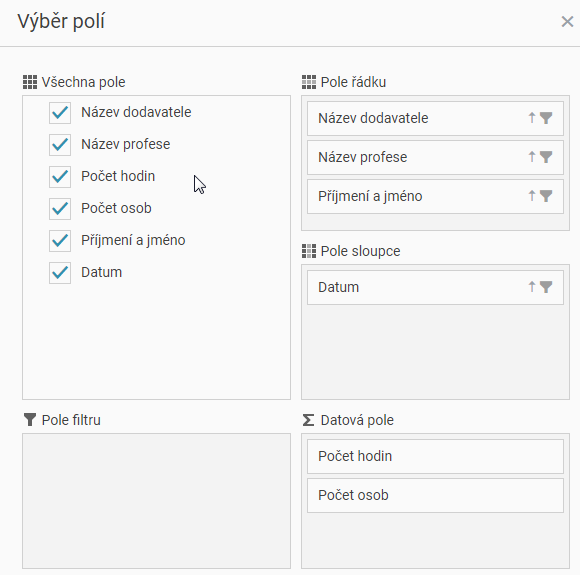This screenshot has width=580, height=575.
Task: Toggle the Počet hodin checkbox
Action: (x=60, y=177)
